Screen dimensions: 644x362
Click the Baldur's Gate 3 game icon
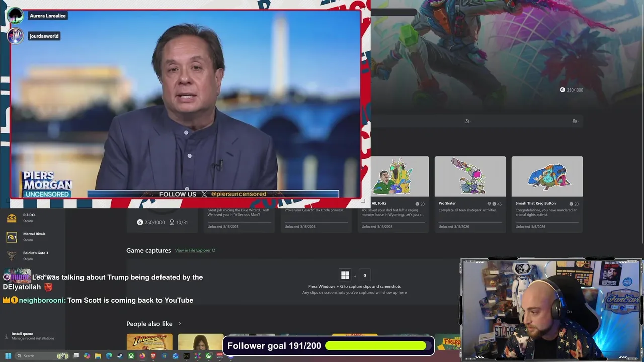click(12, 256)
